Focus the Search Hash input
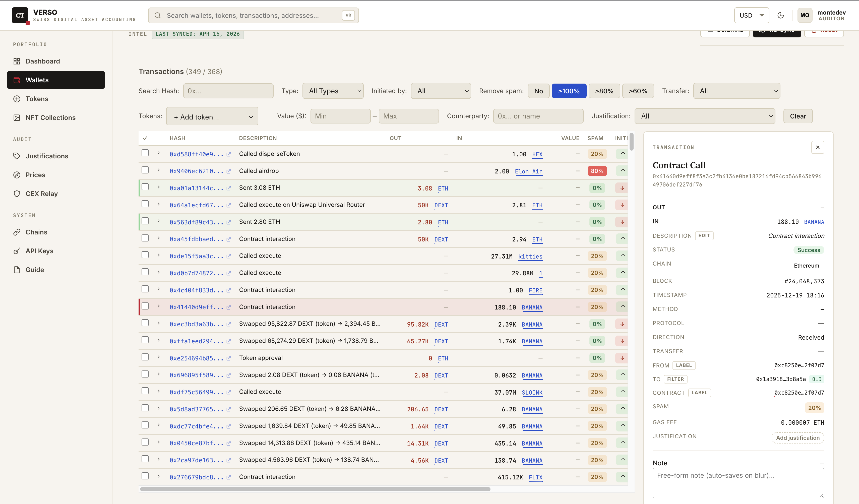 (228, 91)
